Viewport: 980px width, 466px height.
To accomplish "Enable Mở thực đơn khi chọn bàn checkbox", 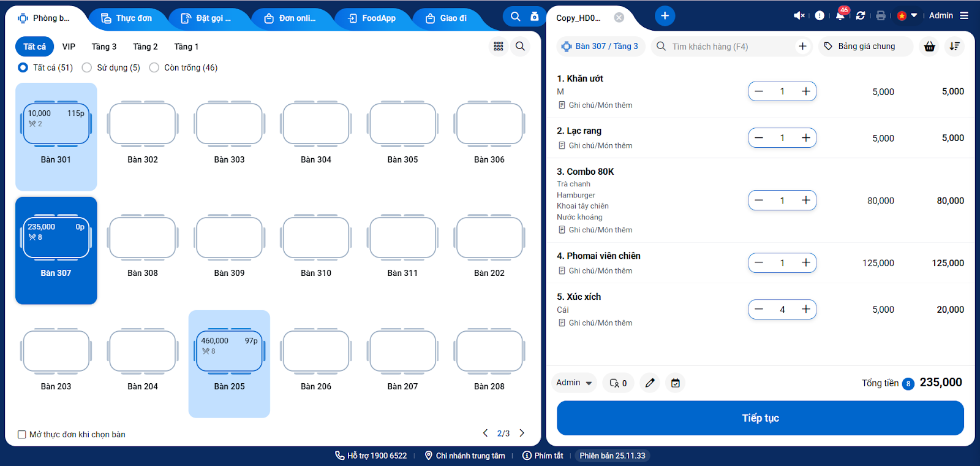I will (22, 435).
